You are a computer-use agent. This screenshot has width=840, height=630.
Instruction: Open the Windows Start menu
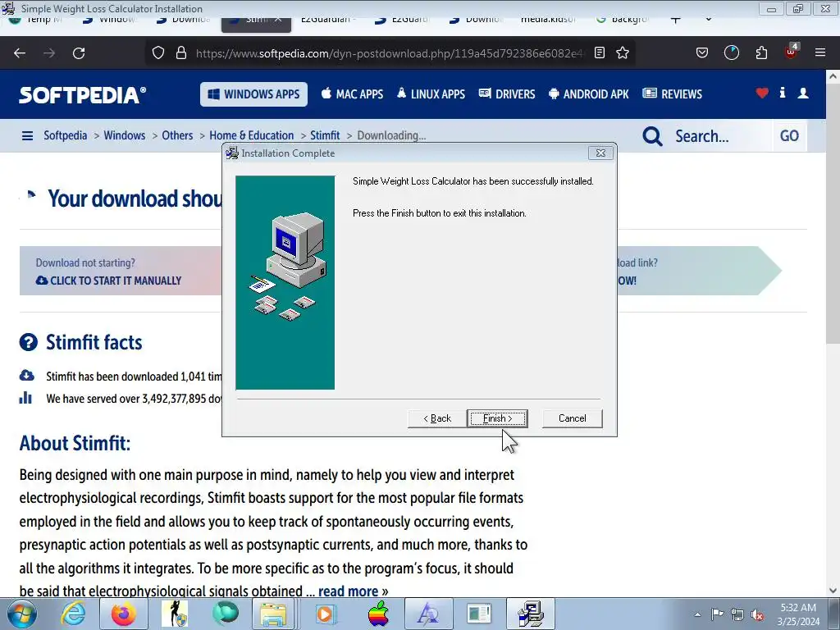click(x=22, y=614)
